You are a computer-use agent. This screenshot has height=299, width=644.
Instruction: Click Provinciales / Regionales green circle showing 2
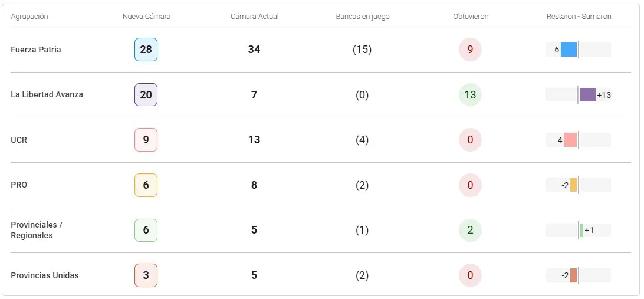470,230
